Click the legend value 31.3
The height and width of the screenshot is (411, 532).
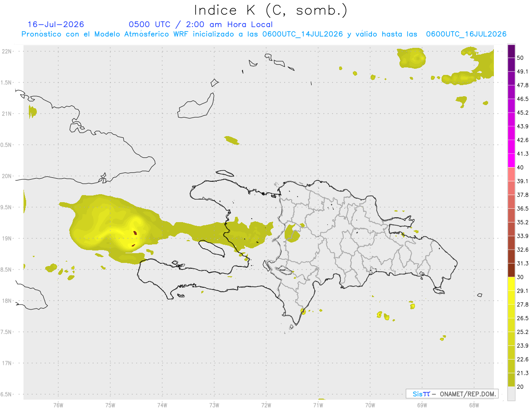tap(523, 263)
